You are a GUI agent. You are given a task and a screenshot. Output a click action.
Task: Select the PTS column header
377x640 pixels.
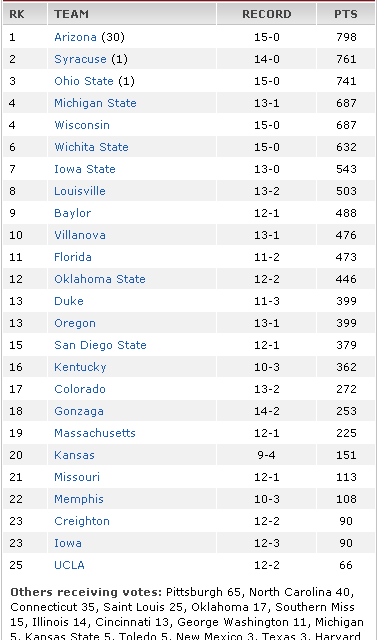pyautogui.click(x=346, y=14)
